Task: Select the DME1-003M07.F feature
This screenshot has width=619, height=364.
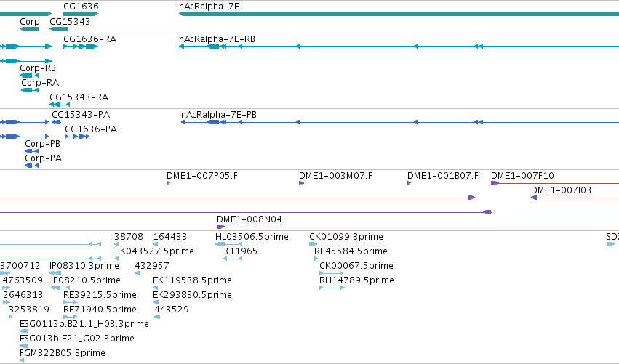Action: tap(302, 183)
